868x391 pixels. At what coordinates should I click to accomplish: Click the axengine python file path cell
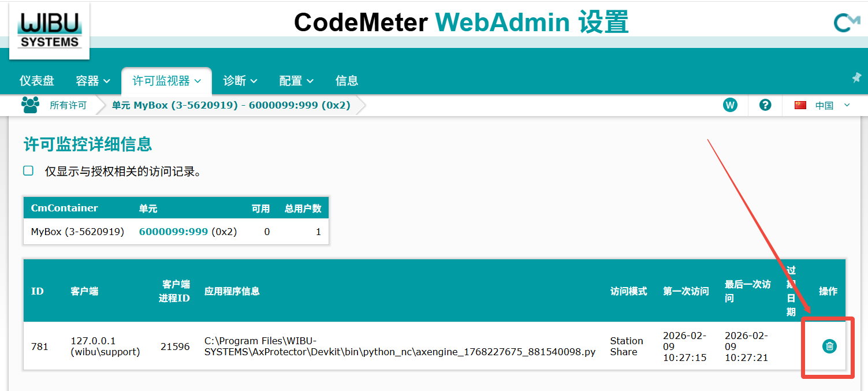point(400,347)
